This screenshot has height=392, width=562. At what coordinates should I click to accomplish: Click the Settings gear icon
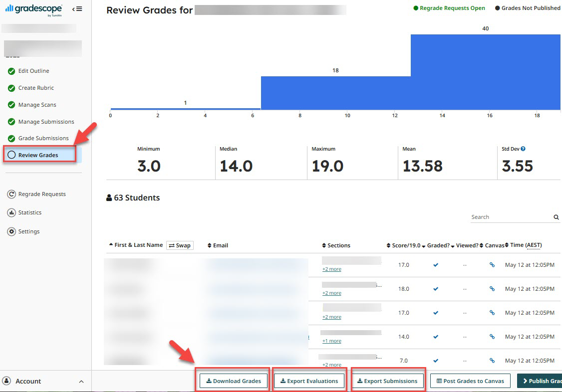point(11,231)
